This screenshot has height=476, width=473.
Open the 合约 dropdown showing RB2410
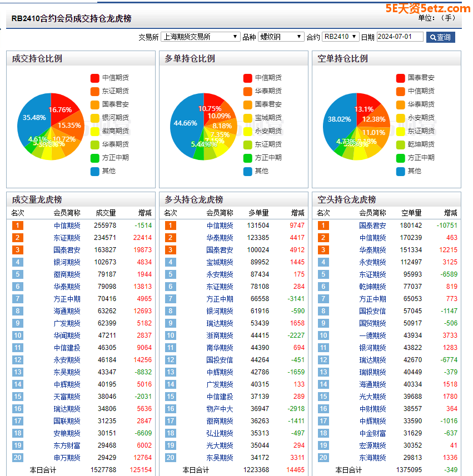tap(341, 37)
